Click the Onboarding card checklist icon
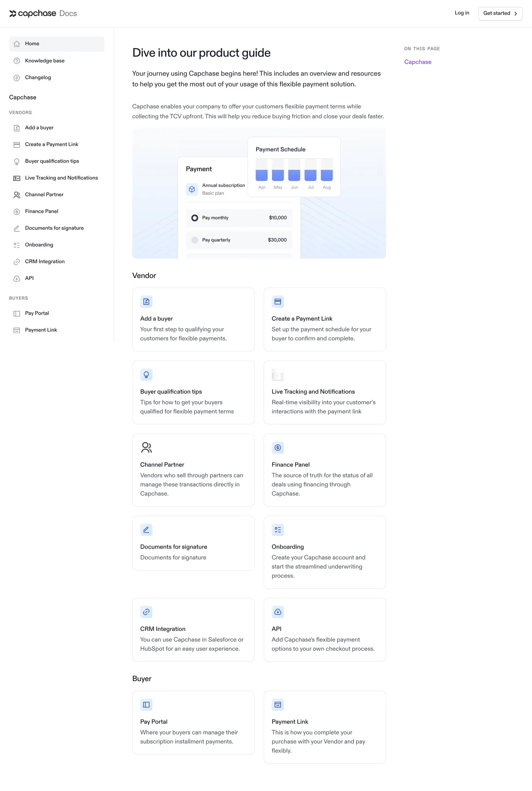Viewport: 532px width, 791px height. pos(278,530)
